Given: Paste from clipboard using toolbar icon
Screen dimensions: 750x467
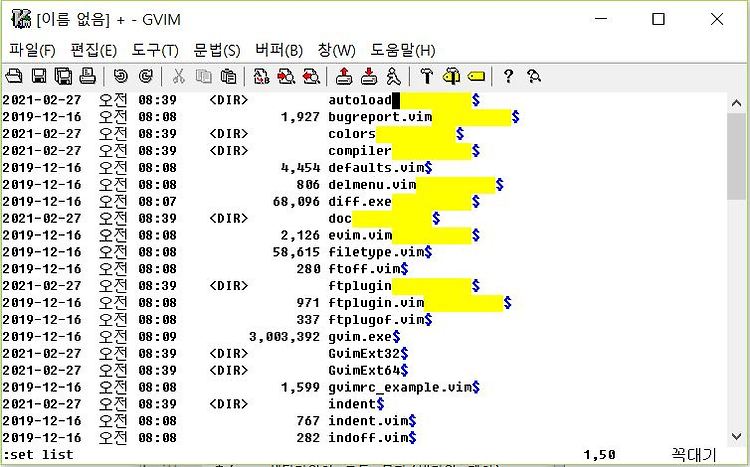Looking at the screenshot, I should [x=229, y=76].
